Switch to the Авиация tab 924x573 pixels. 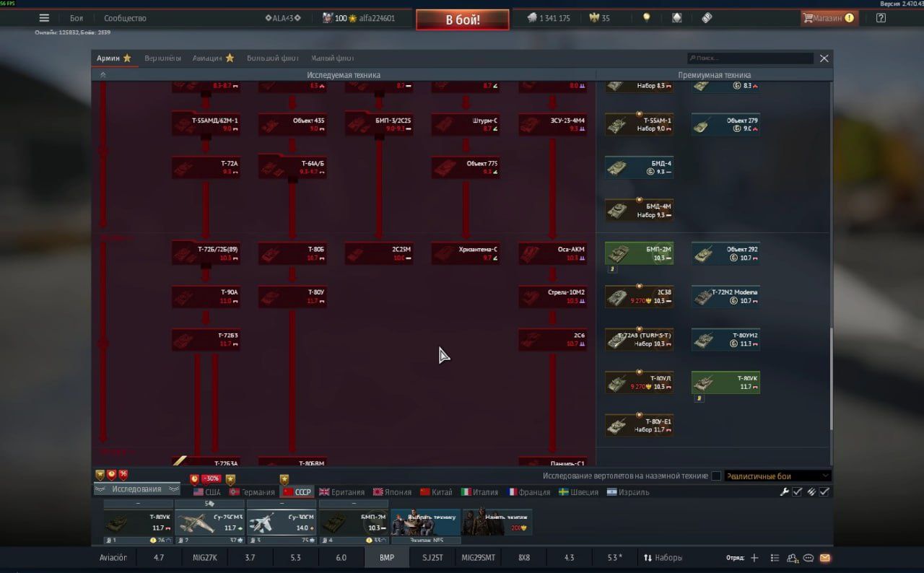tap(213, 58)
